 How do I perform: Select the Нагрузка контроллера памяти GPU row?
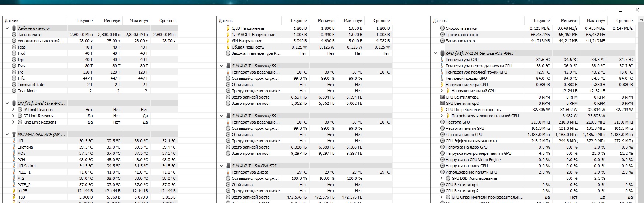pos(533,153)
